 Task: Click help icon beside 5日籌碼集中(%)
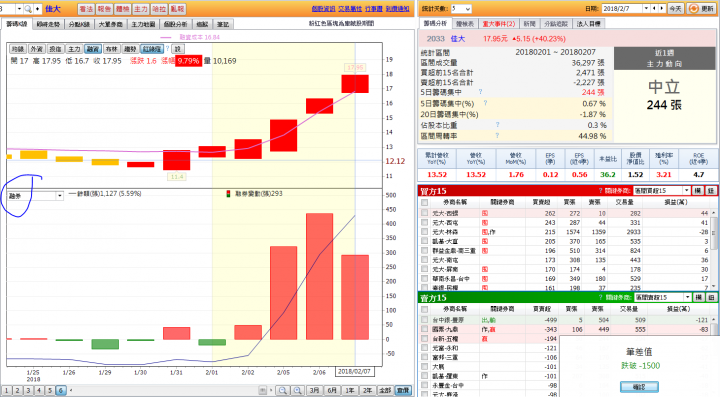click(485, 103)
